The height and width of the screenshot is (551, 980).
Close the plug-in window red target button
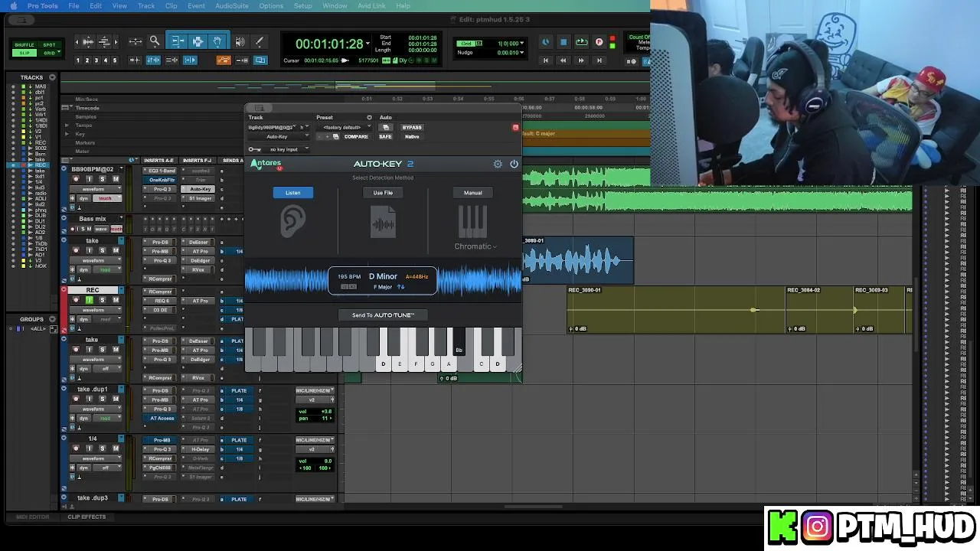click(515, 128)
